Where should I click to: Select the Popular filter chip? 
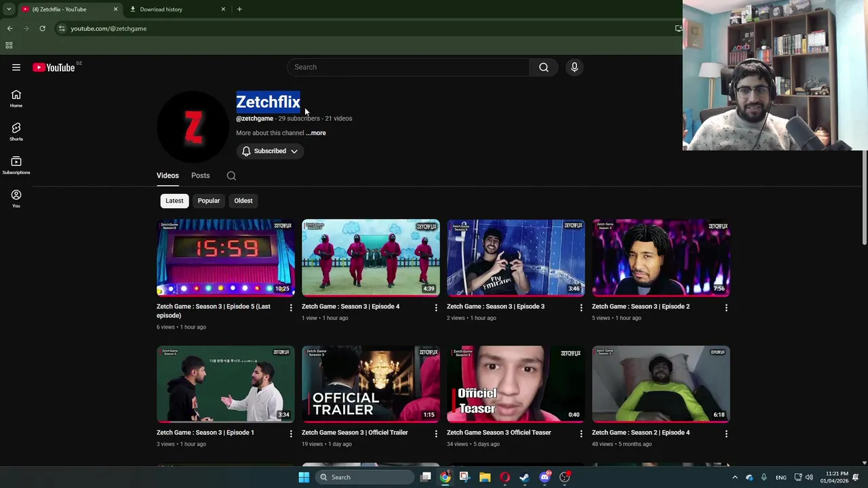tap(209, 201)
